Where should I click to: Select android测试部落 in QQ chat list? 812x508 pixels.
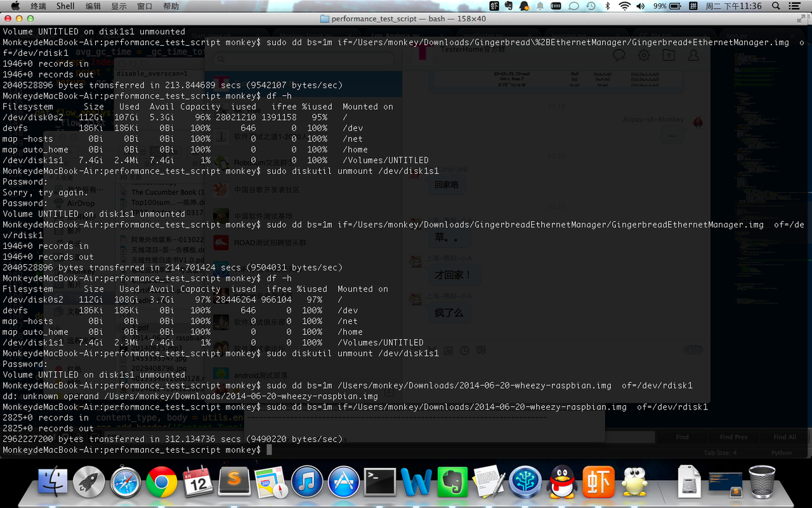303,375
